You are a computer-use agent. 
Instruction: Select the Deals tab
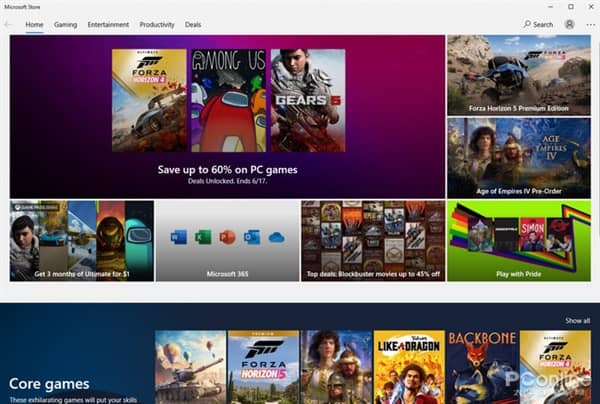click(x=193, y=24)
